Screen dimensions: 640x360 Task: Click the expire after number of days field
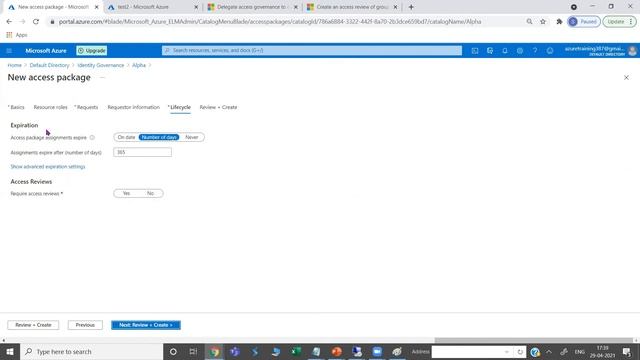[142, 152]
